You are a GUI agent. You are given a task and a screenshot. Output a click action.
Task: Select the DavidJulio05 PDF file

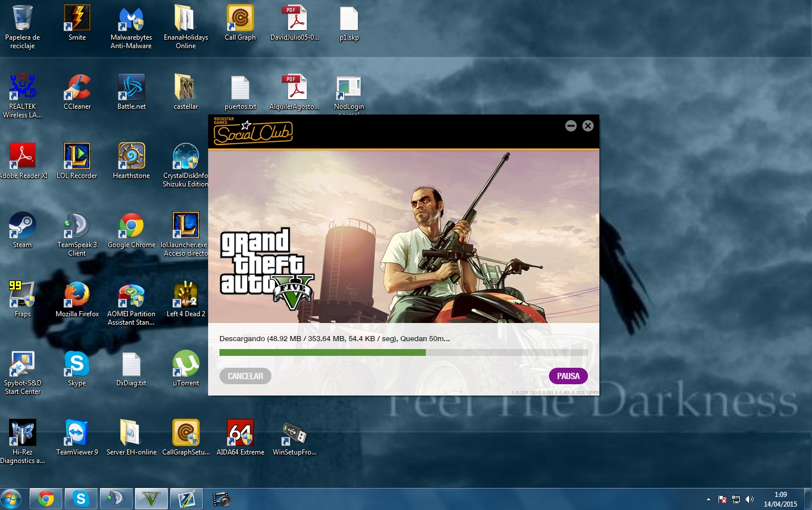[294, 23]
